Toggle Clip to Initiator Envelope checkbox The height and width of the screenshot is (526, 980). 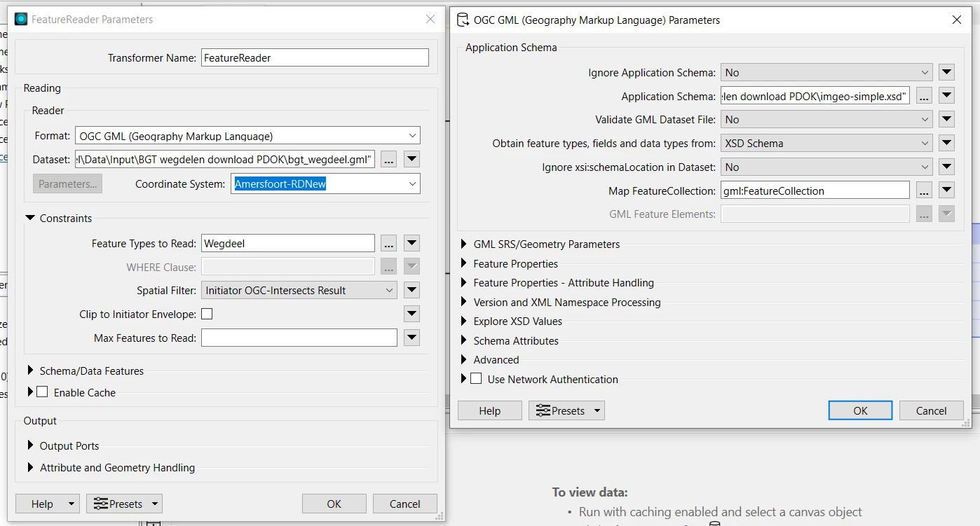(207, 314)
